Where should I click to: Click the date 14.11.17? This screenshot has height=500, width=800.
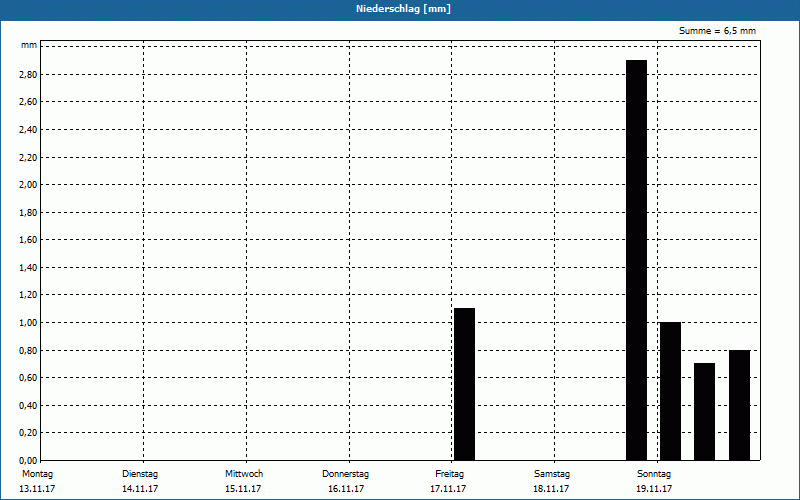140,489
